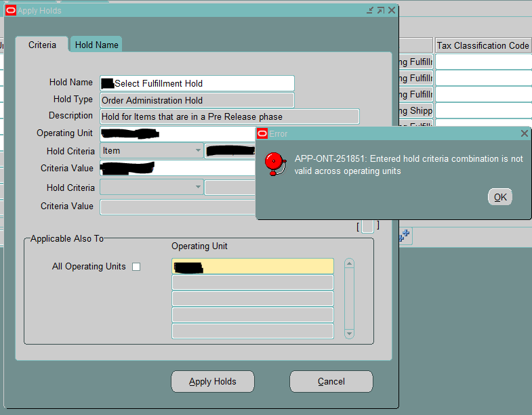Image resolution: width=532 pixels, height=415 pixels.
Task: Maximize the Apply Holds window
Action: [x=381, y=11]
